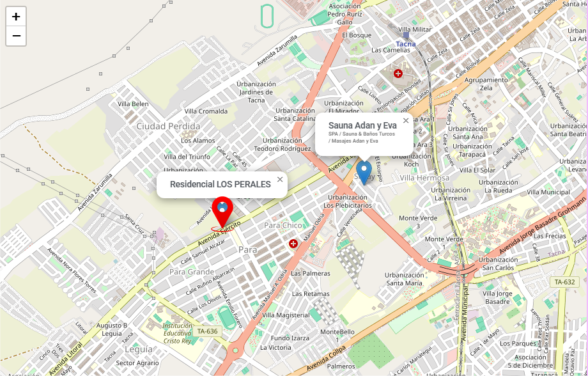Click Institución Educativa Cristo Rey label
This screenshot has width=588, height=376.
point(178,333)
